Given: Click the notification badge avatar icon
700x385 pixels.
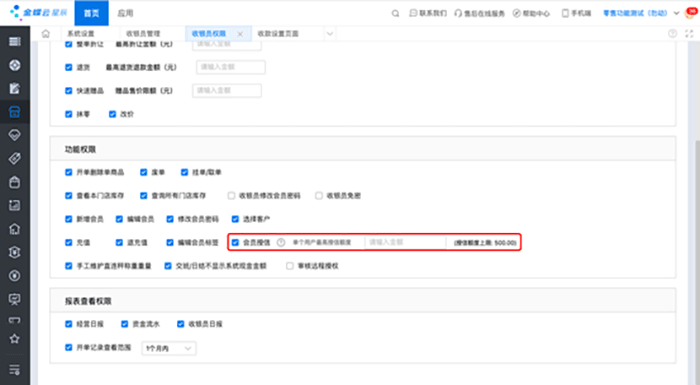Looking at the screenshot, I should (691, 12).
